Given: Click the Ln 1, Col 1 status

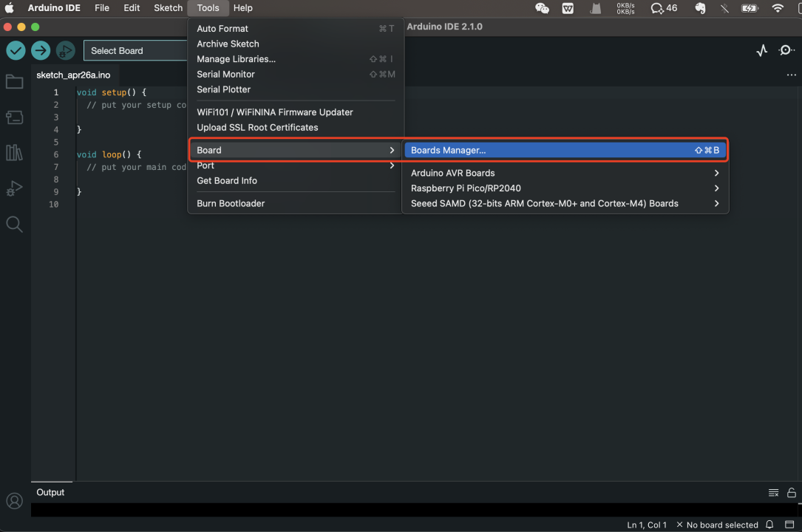Looking at the screenshot, I should [647, 525].
